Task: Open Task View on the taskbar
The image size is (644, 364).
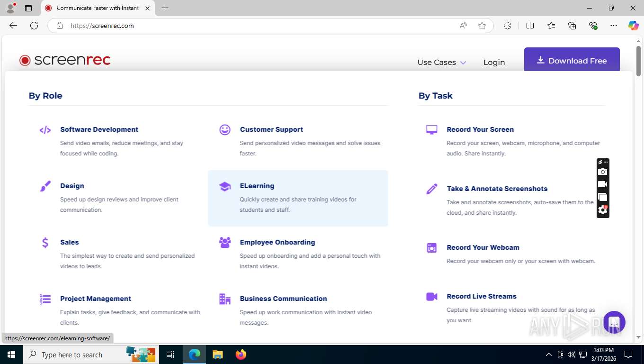Action: (x=170, y=355)
